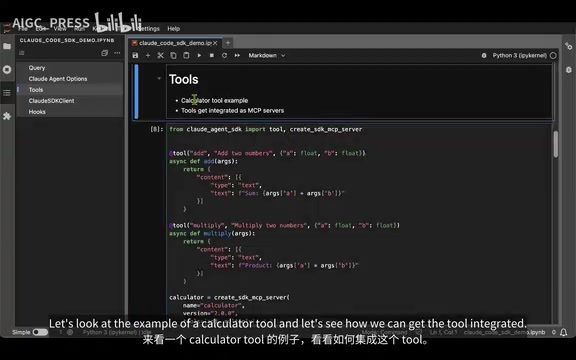Paste cell from the clipboard
576x360 pixels.
click(186, 55)
